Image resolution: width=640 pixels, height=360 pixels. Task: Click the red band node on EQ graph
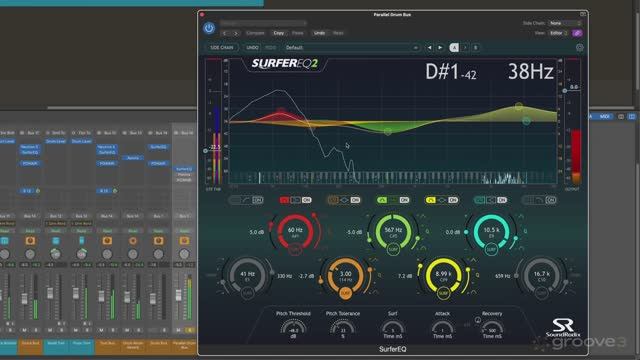click(x=281, y=110)
